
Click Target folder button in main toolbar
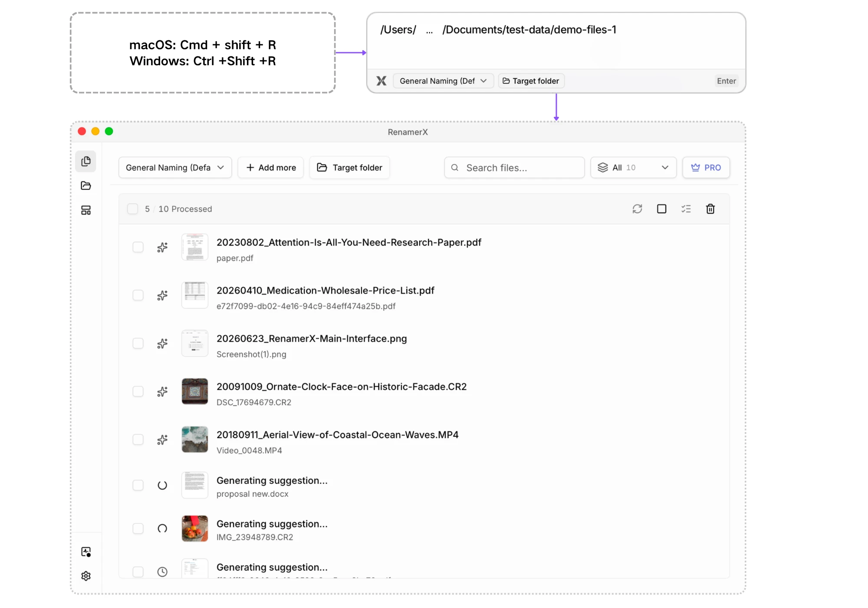[349, 168]
